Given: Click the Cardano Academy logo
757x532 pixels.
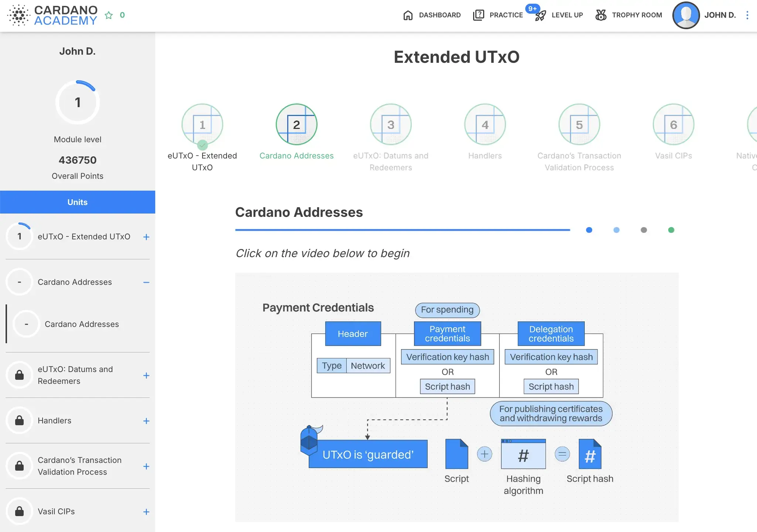Looking at the screenshot, I should (52, 15).
